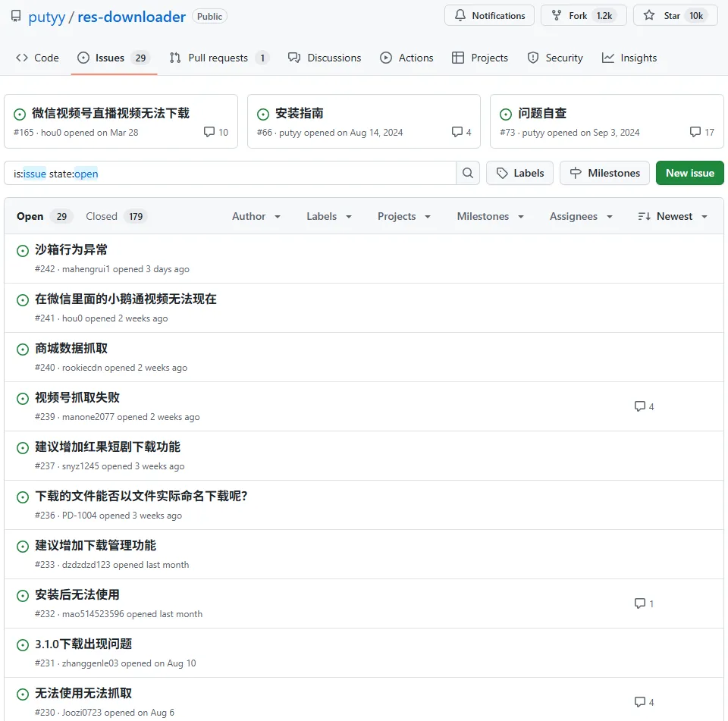This screenshot has width=728, height=721.
Task: Click comment icon on pinned 问题自查 card
Action: [695, 132]
